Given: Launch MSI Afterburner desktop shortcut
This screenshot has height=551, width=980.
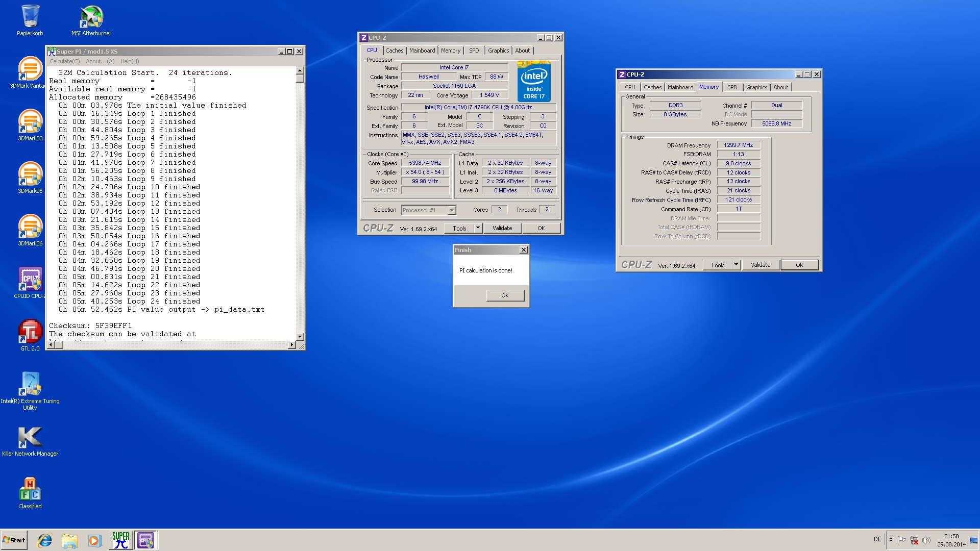Looking at the screenshot, I should click(x=91, y=20).
